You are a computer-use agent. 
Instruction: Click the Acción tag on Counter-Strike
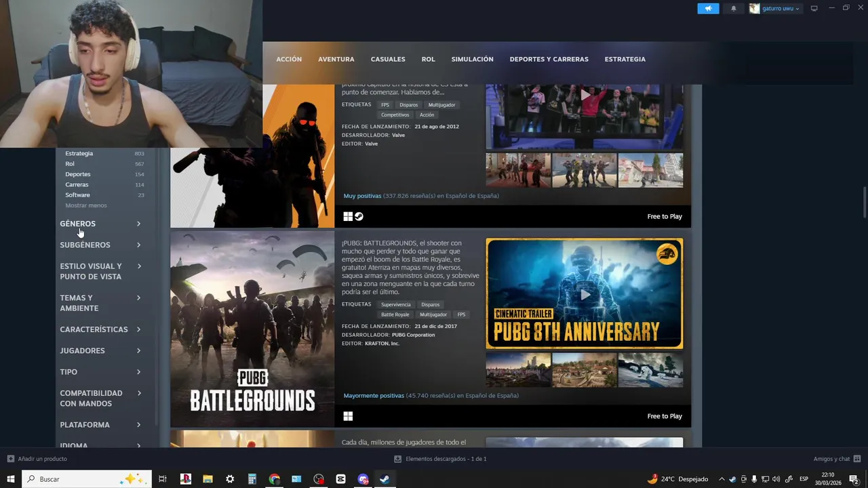[x=427, y=115]
